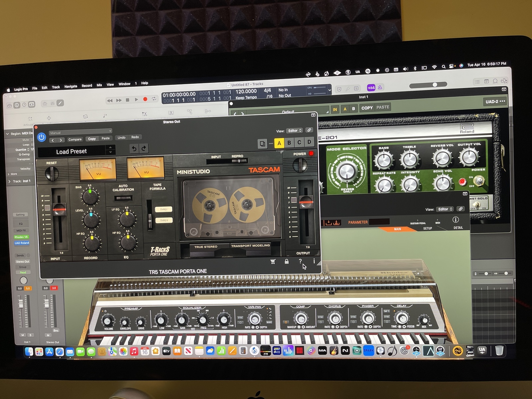Click Compare in the Tascam plugin header

coord(75,139)
